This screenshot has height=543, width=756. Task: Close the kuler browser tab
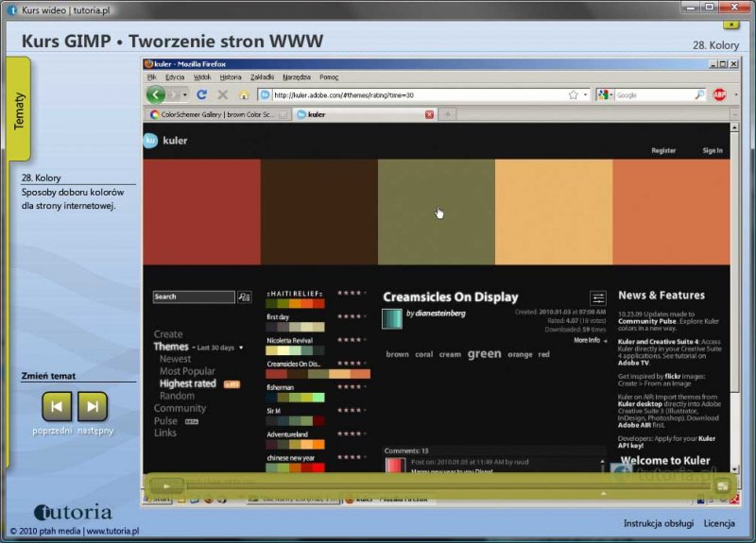pos(429,114)
